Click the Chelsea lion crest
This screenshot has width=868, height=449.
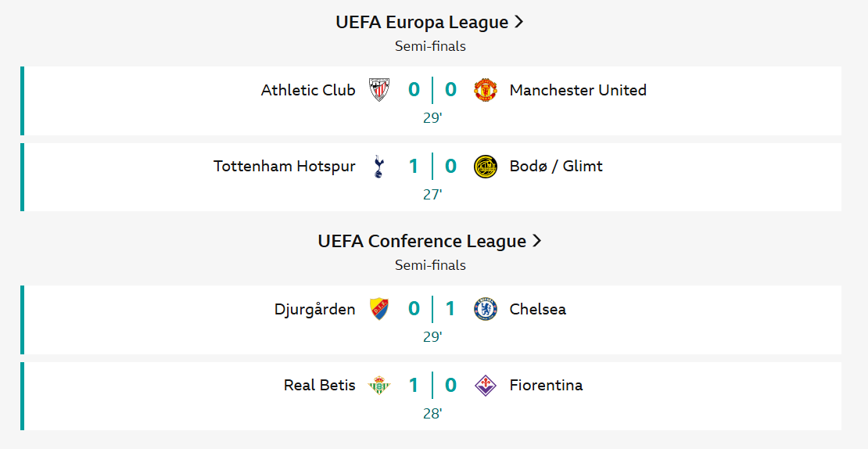(x=486, y=309)
